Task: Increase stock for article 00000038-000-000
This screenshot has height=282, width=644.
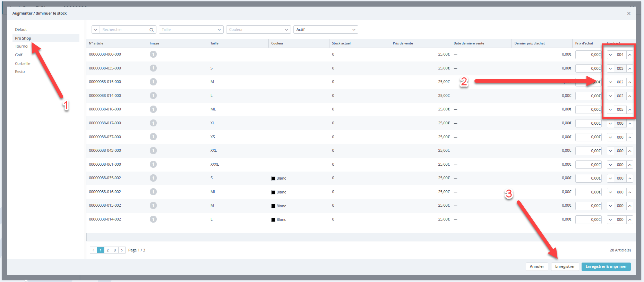Action: coord(630,55)
